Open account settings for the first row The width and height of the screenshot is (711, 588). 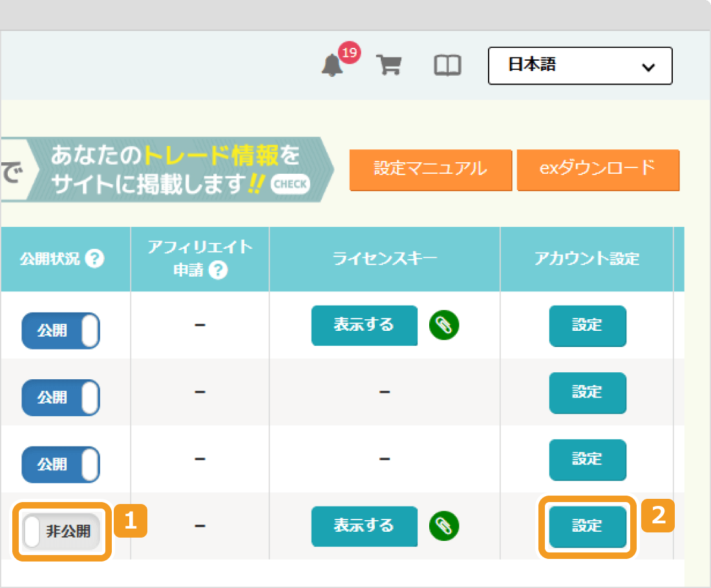[588, 326]
